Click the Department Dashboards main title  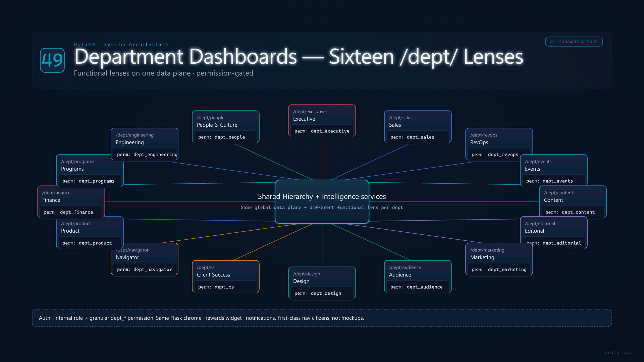(299, 56)
